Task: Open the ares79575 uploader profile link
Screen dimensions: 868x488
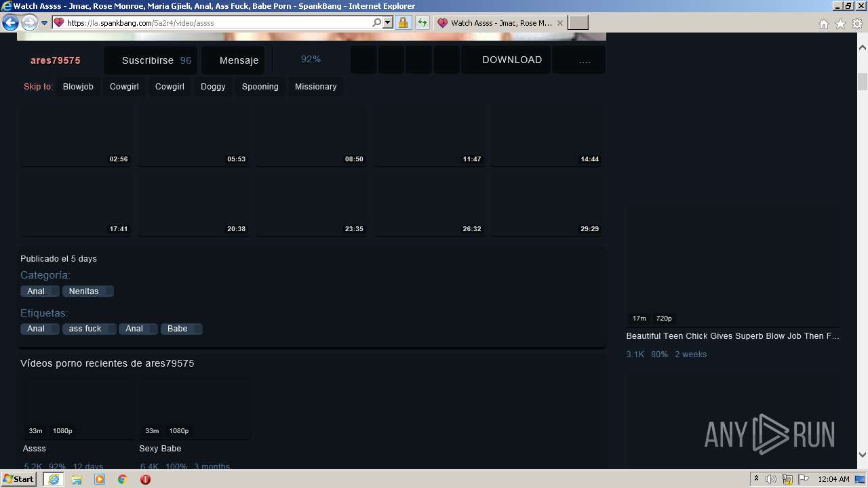Action: (x=56, y=60)
